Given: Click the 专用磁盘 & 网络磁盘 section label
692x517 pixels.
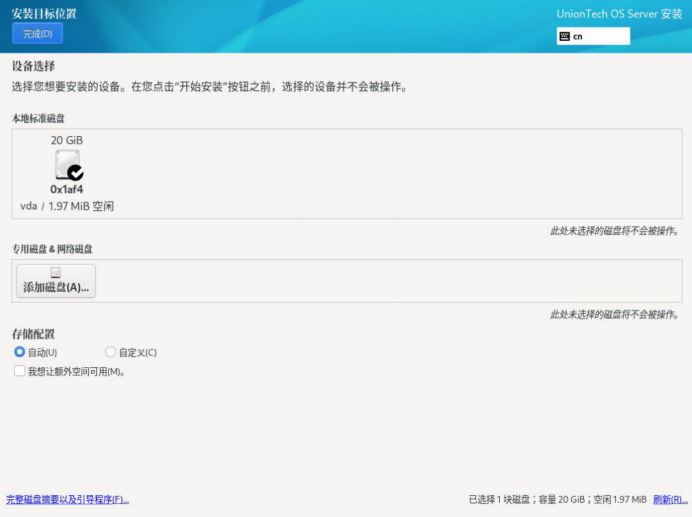Looking at the screenshot, I should coord(52,249).
